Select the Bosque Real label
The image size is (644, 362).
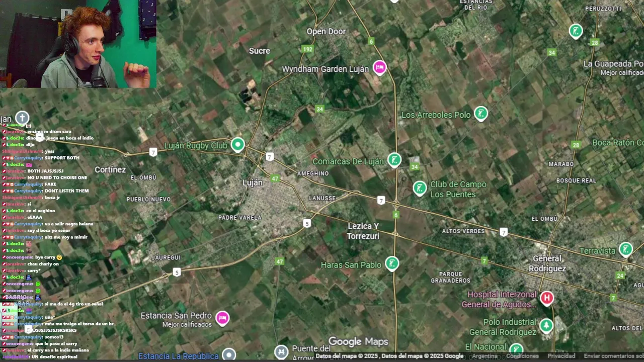tap(576, 180)
